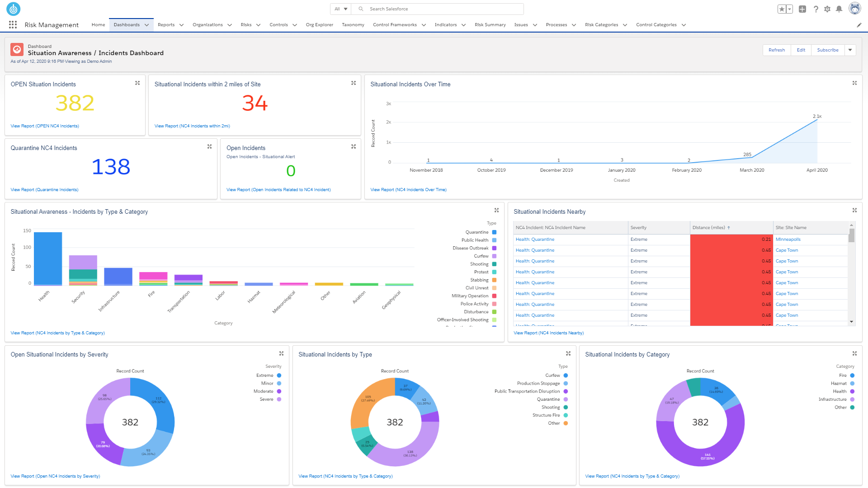Go to the Home tab
This screenshot has width=868, height=488.
[x=98, y=25]
